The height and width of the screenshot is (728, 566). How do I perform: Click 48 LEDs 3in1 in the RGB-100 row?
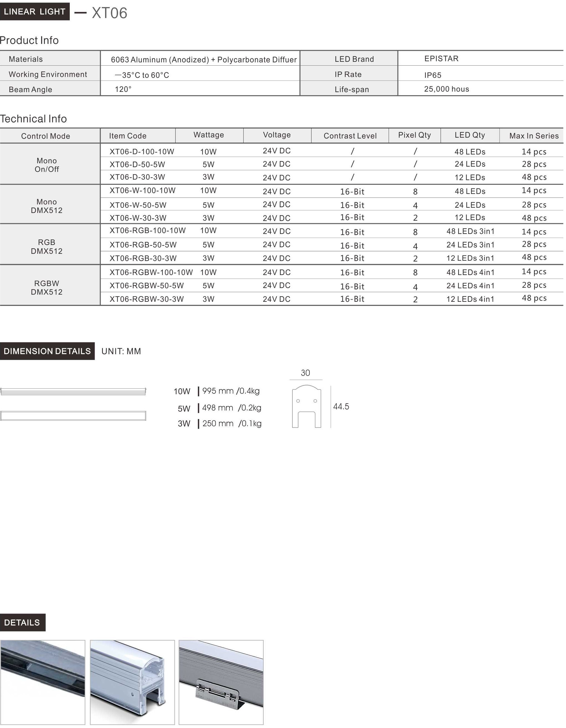[x=470, y=231]
